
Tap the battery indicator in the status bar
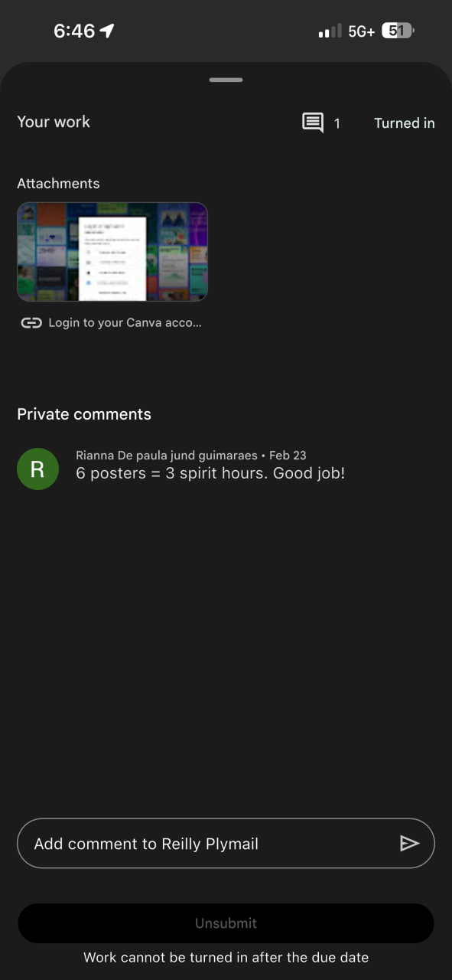[x=398, y=31]
